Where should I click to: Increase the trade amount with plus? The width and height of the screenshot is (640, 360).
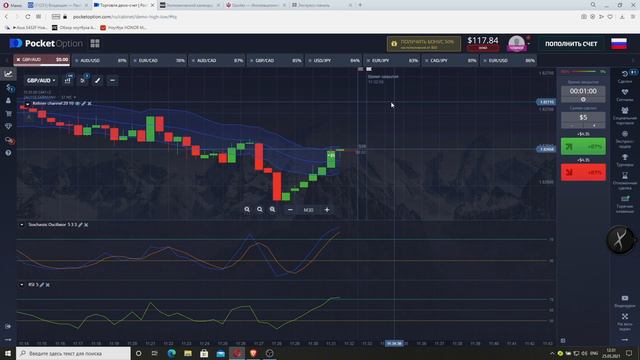click(x=594, y=126)
